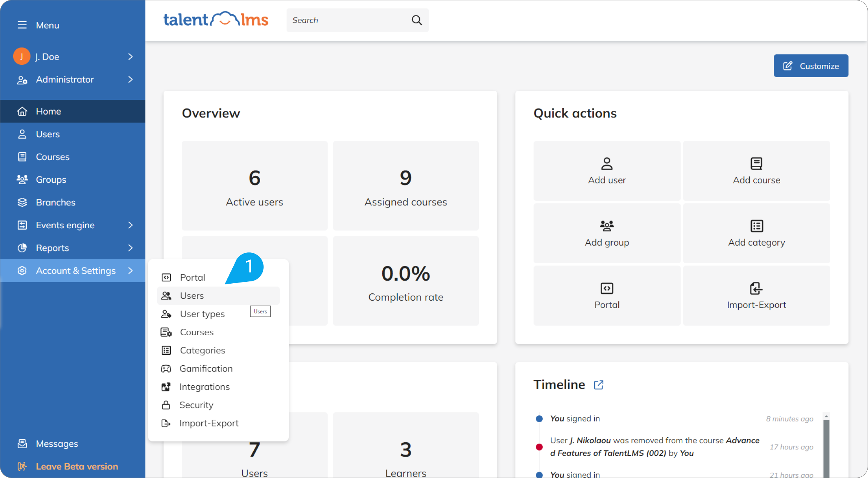Click Leave Beta version link
This screenshot has width=868, height=478.
coord(77,466)
